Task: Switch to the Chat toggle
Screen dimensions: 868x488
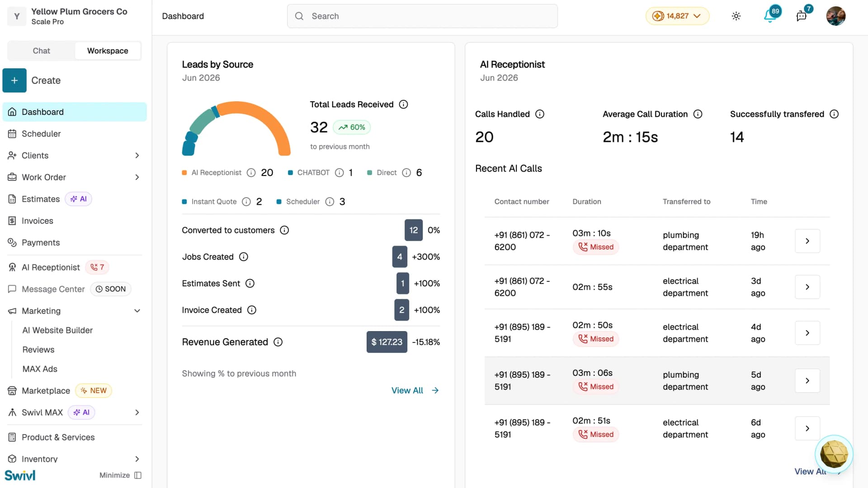Action: (41, 51)
